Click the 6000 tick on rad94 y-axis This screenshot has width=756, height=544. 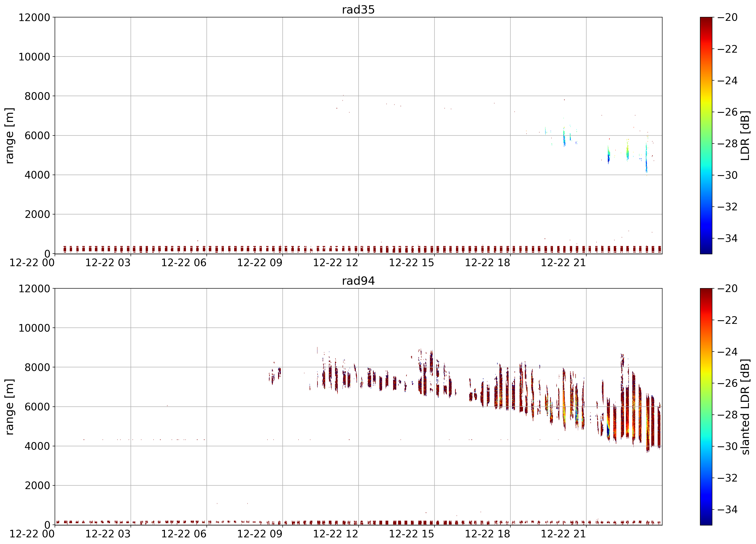[x=37, y=407]
